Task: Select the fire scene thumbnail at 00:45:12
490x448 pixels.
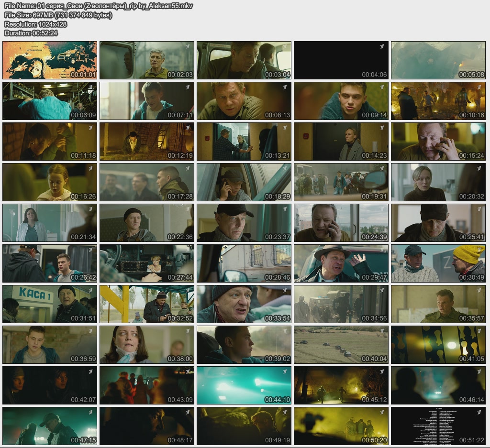Action: point(341,385)
